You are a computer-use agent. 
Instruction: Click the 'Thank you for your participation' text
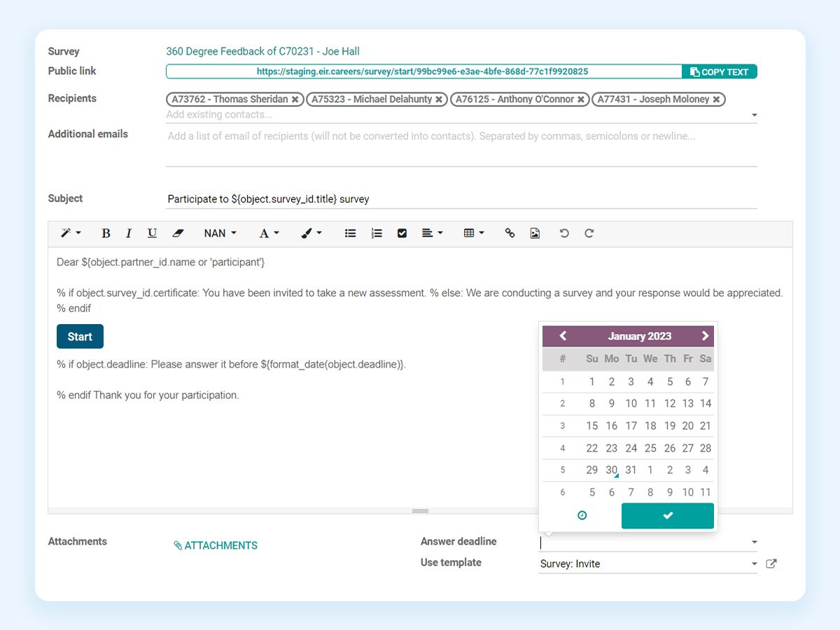tap(167, 395)
